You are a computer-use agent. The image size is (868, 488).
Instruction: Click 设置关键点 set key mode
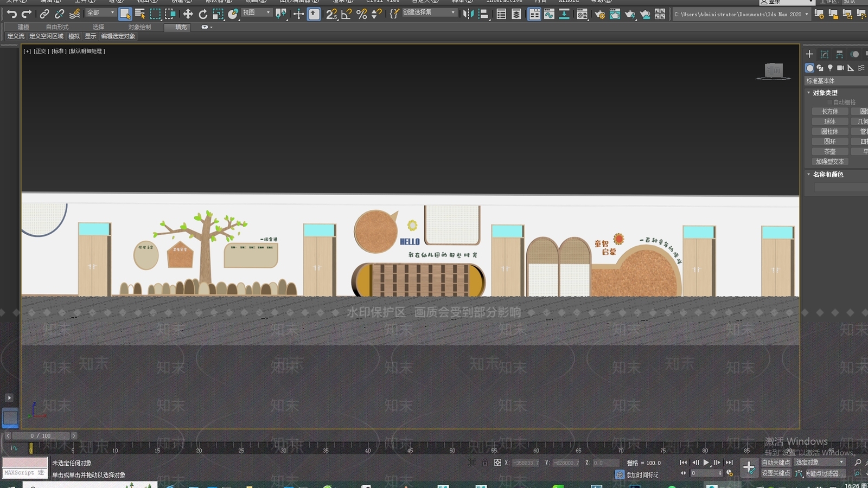point(776,473)
